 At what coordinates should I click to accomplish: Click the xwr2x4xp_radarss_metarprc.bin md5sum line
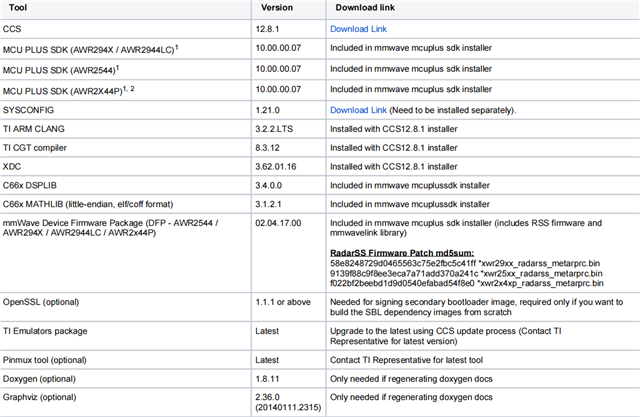pyautogui.click(x=467, y=283)
